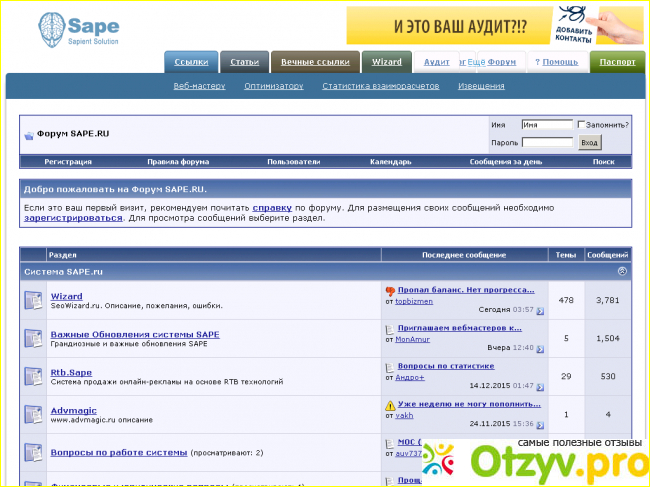Image resolution: width=650 pixels, height=487 pixels.
Task: Click the Advmagic forum folder icon
Action: click(33, 414)
